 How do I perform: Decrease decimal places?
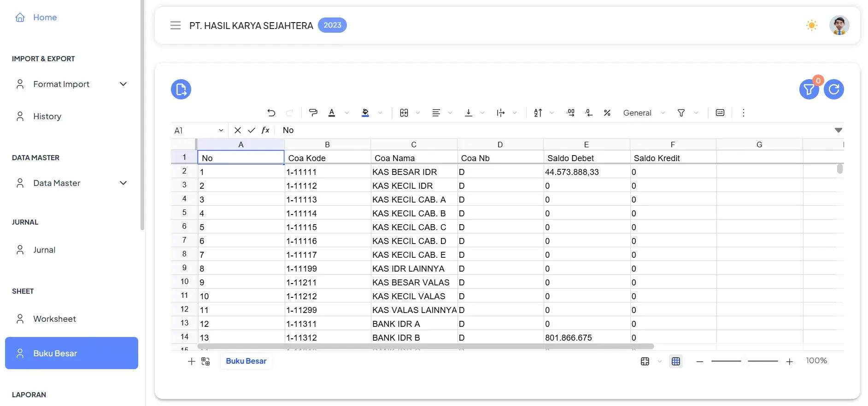(589, 113)
